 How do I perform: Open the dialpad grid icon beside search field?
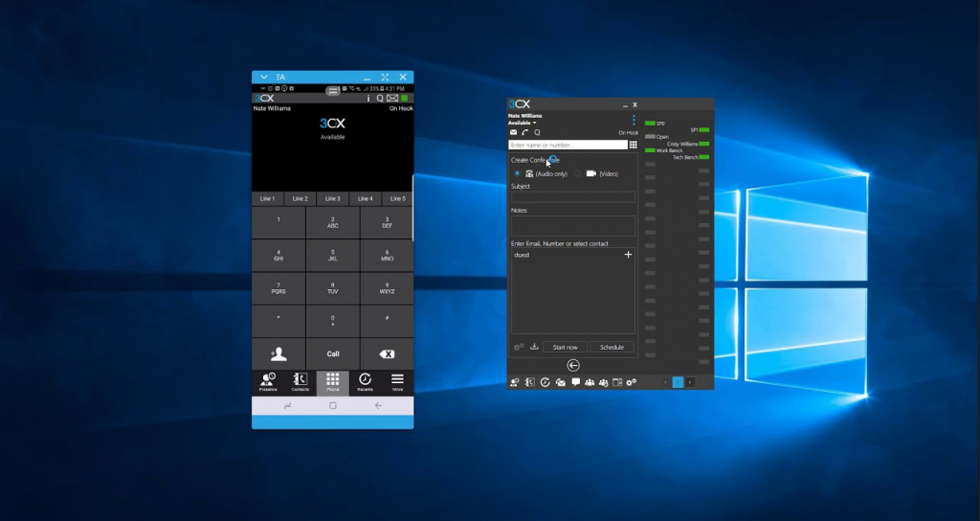(634, 145)
